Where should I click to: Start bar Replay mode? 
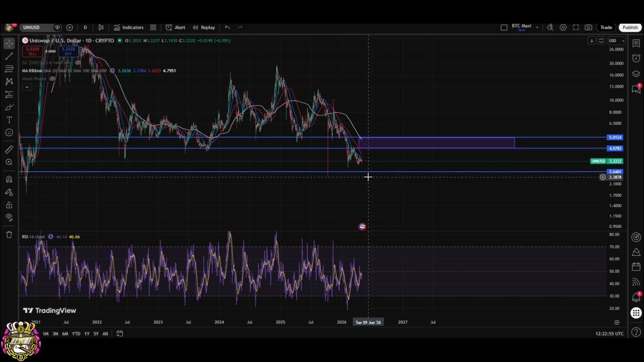click(204, 27)
